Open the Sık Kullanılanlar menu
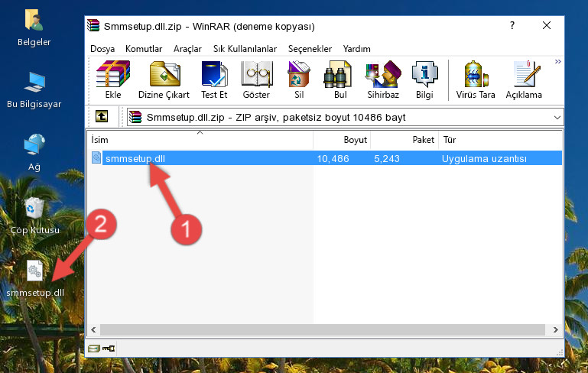The width and height of the screenshot is (588, 373). 245,49
